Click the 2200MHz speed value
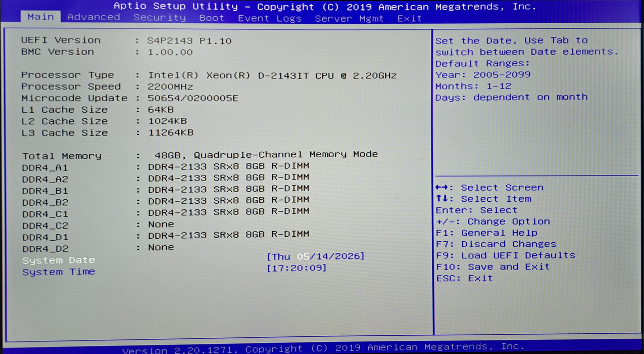 (170, 87)
